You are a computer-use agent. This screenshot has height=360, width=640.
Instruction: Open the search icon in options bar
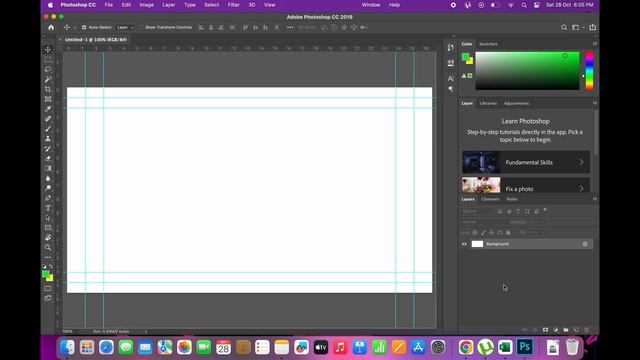[x=564, y=27]
